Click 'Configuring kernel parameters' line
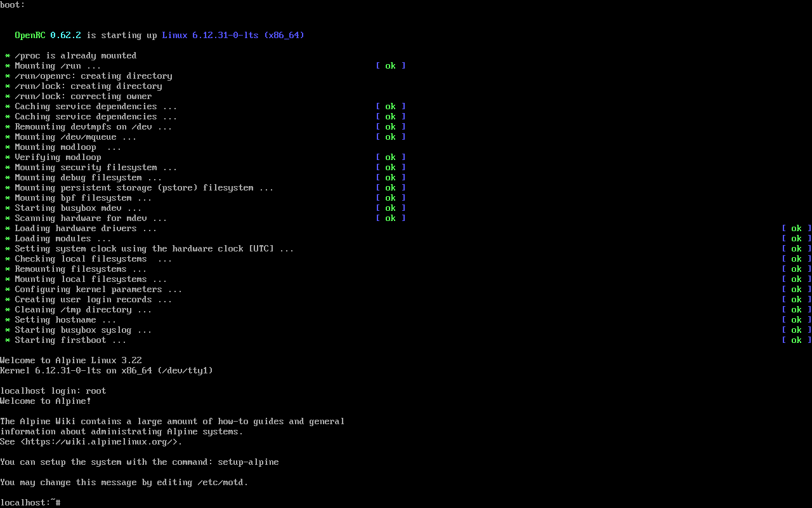This screenshot has width=812, height=508. click(x=99, y=290)
